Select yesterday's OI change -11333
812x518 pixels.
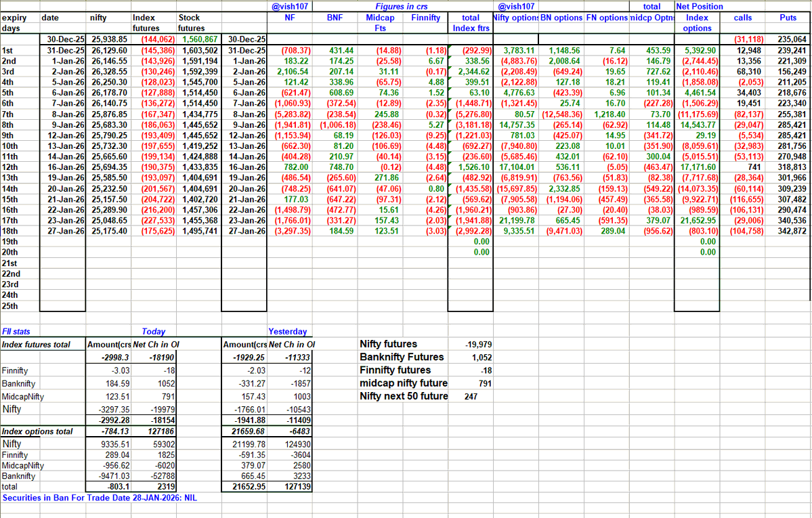298,358
